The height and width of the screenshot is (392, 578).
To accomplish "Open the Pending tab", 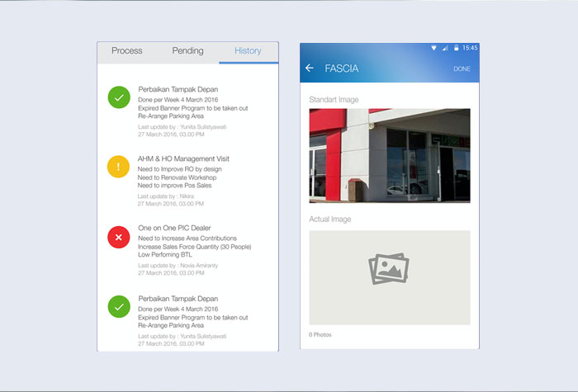I will click(x=187, y=51).
